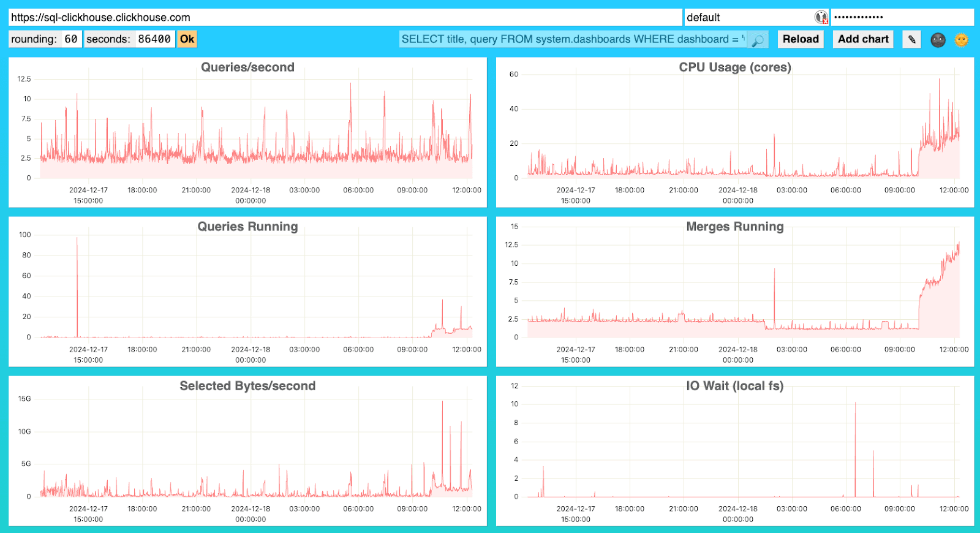Click the IO Wait (local fs) chart title
This screenshot has width=980, height=533.
(x=734, y=386)
